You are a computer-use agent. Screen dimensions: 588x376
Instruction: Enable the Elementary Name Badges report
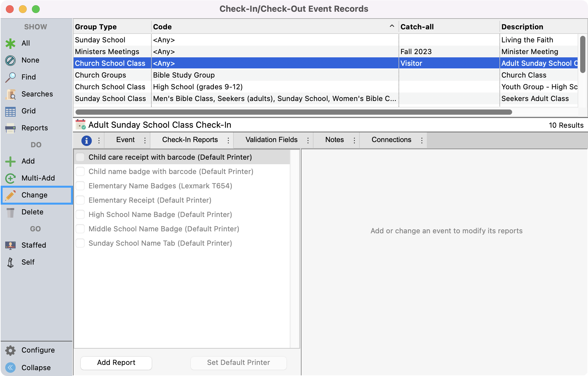(80, 186)
